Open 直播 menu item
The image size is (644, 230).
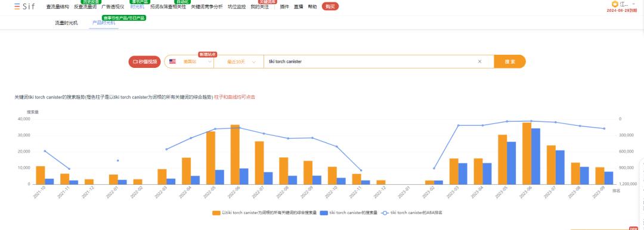point(299,7)
